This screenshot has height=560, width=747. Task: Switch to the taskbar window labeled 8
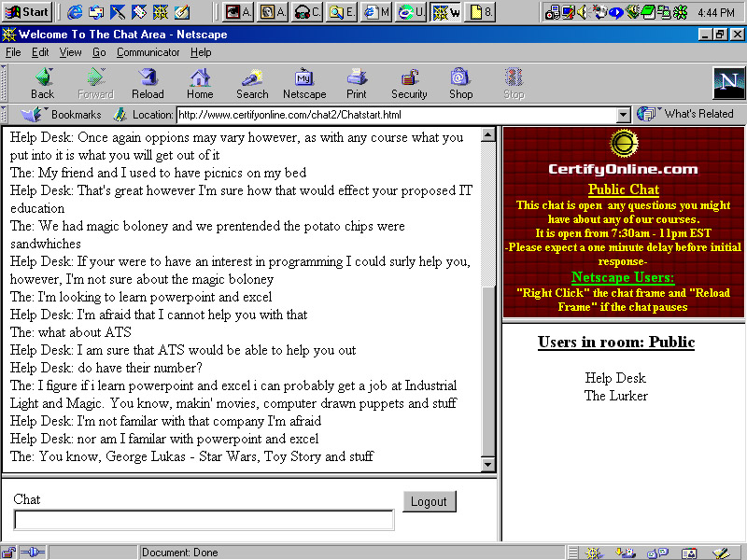(x=480, y=12)
